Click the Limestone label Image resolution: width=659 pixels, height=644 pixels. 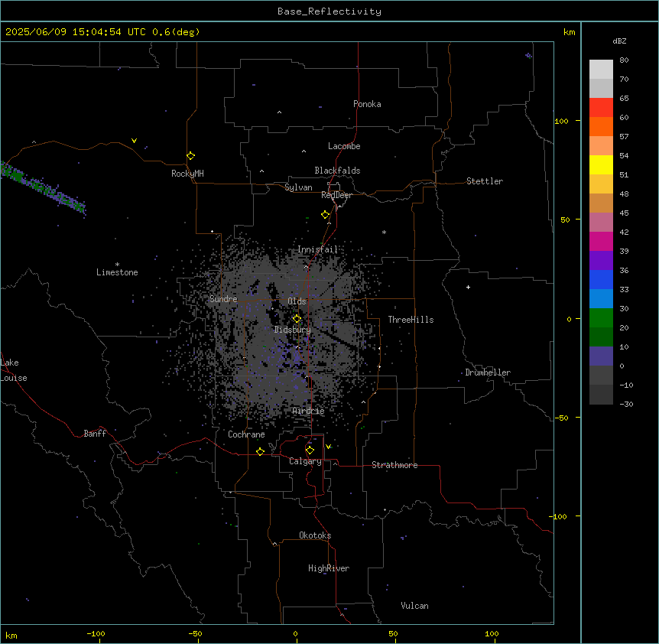117,272
